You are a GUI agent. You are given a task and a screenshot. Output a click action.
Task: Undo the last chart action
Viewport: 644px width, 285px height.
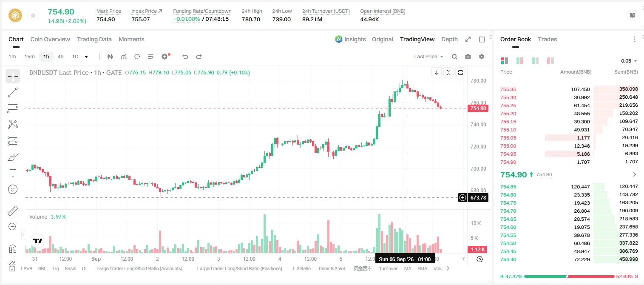[185, 57]
